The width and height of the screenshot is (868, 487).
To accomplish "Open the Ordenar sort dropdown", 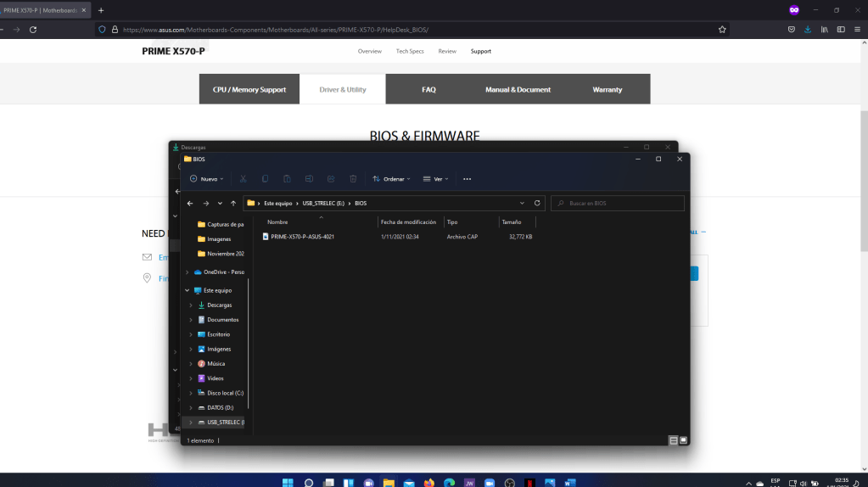I will (391, 179).
